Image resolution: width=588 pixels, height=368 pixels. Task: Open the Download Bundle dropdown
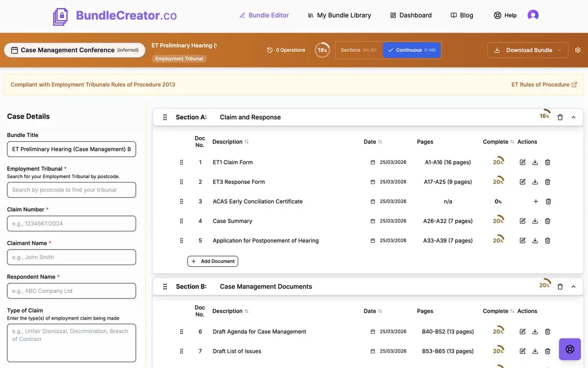[x=528, y=50]
